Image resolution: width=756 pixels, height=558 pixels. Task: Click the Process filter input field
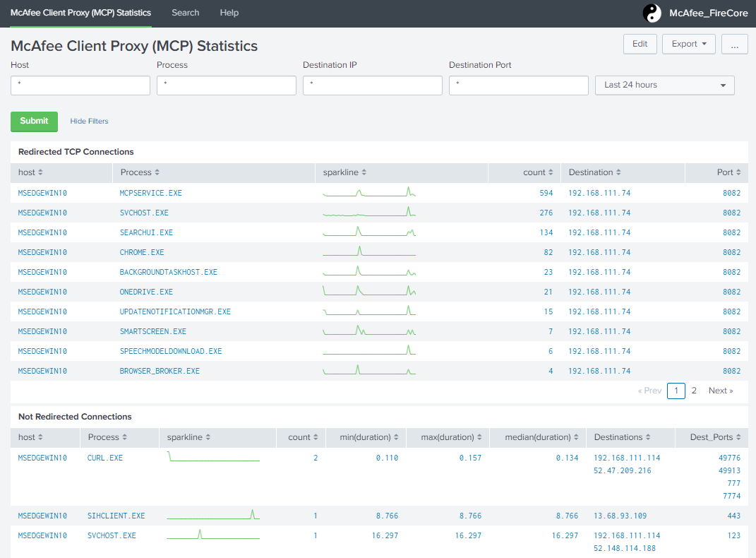click(227, 85)
